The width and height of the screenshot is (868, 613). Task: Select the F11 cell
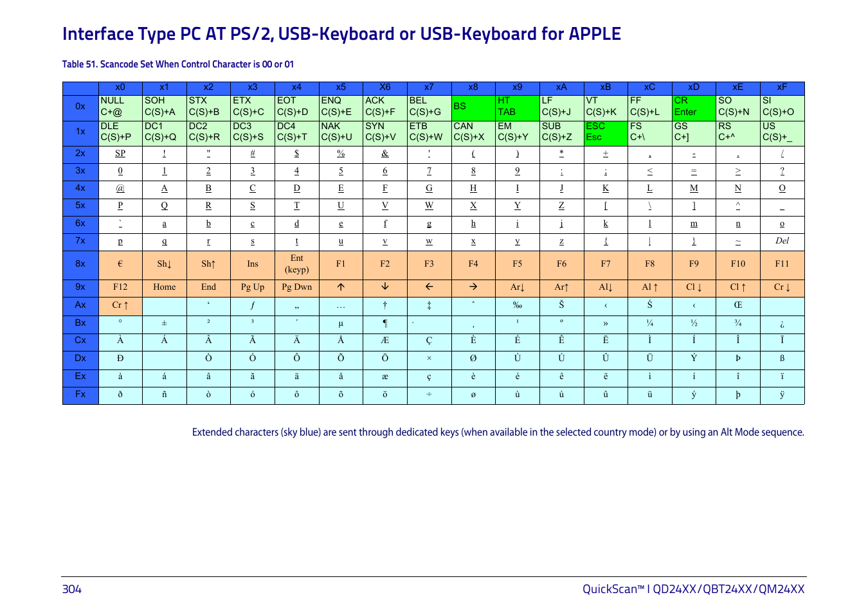782,265
